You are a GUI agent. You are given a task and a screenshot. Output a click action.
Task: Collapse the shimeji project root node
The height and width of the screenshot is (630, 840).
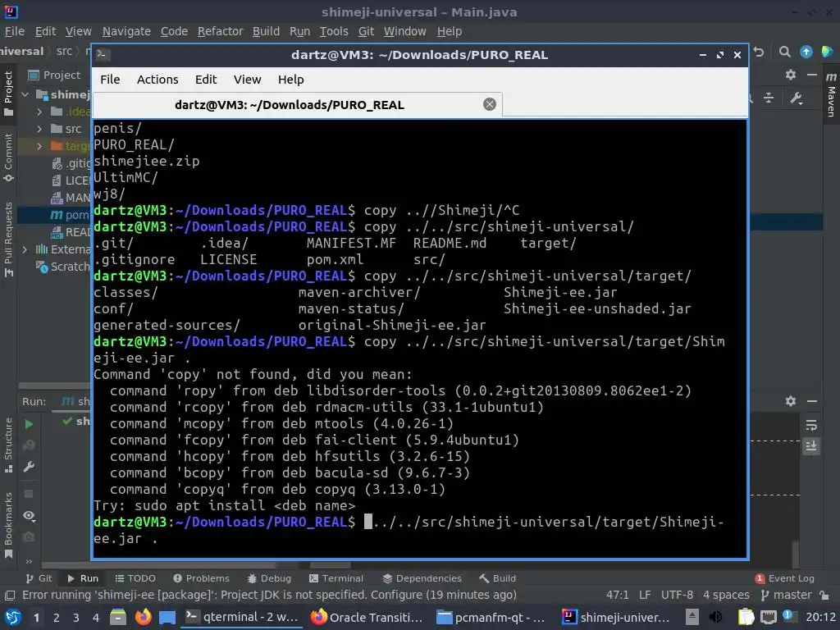click(25, 95)
